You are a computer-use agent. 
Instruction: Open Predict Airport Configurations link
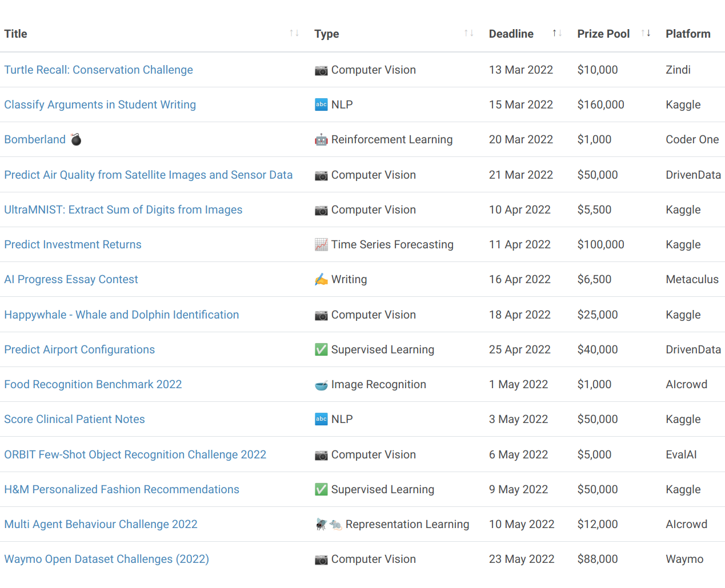(79, 349)
